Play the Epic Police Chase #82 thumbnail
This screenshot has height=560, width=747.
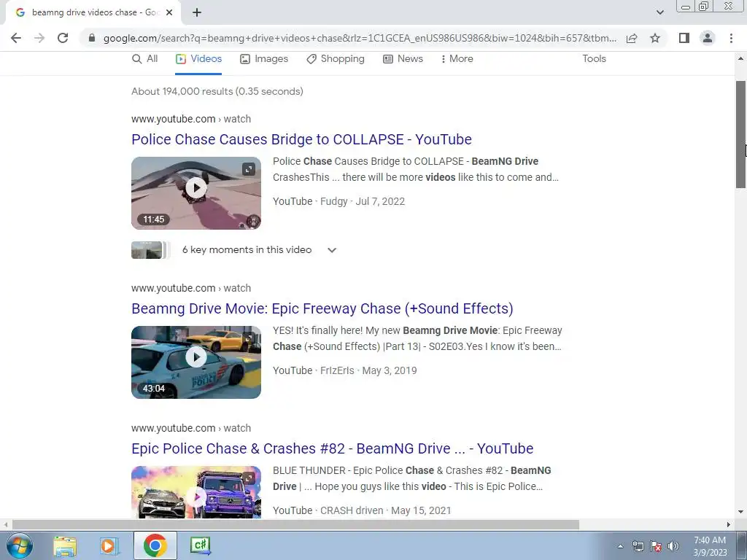[x=196, y=492]
